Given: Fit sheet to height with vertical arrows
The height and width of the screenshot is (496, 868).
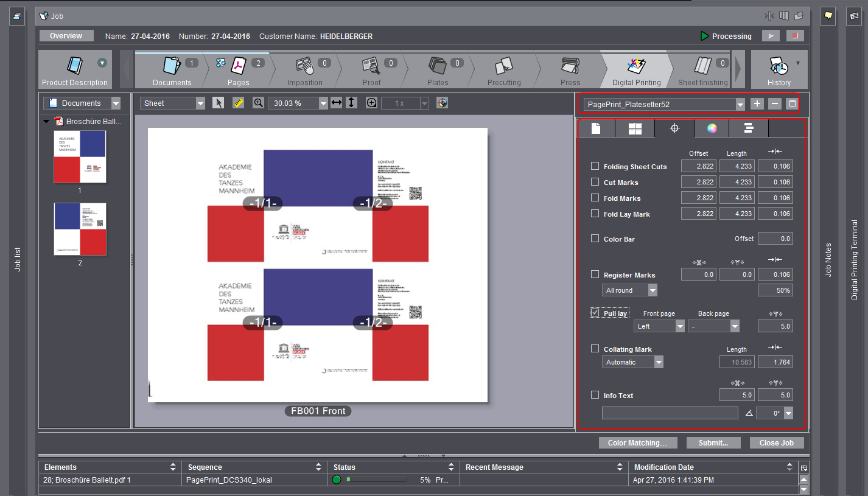Looking at the screenshot, I should pyautogui.click(x=351, y=103).
